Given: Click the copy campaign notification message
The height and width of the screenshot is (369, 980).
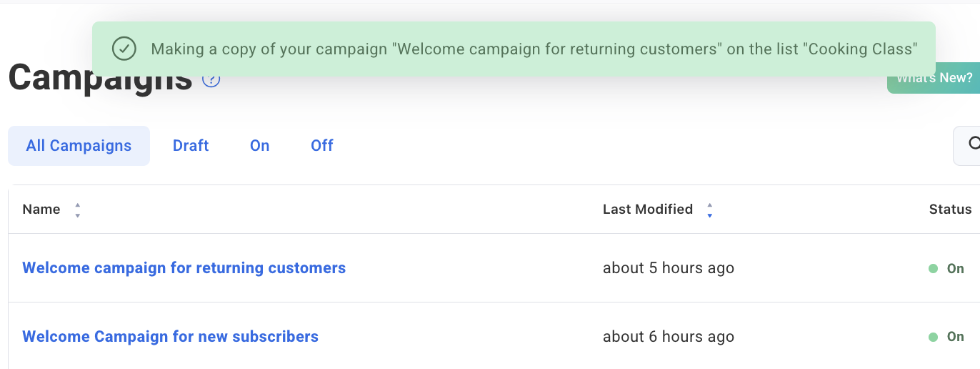Looking at the screenshot, I should coord(534,49).
